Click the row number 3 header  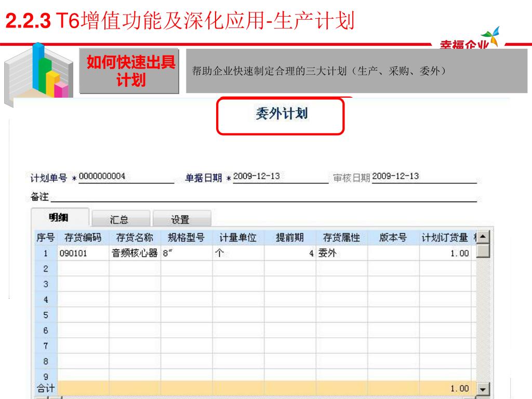coord(46,284)
